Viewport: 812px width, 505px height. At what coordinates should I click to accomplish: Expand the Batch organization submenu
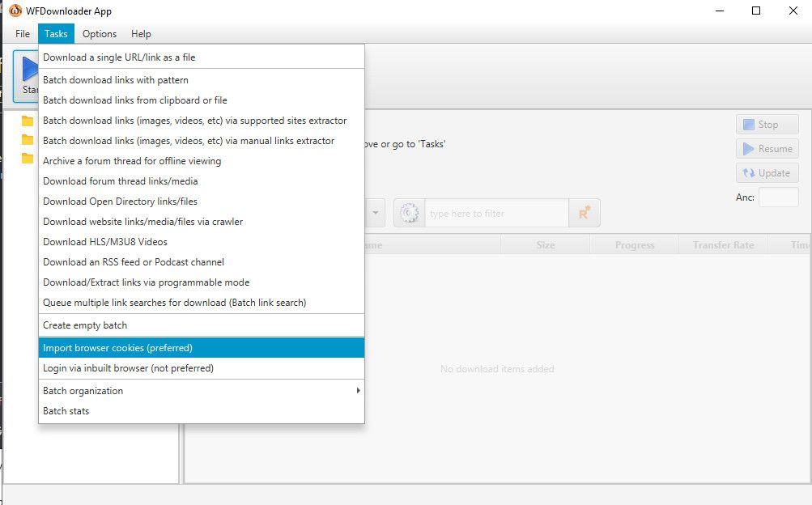pyautogui.click(x=202, y=391)
